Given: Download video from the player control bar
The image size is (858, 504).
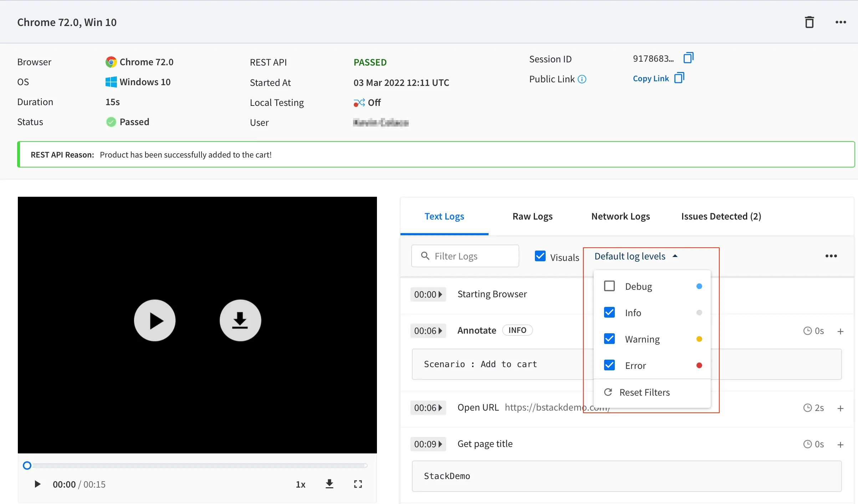Looking at the screenshot, I should tap(330, 484).
